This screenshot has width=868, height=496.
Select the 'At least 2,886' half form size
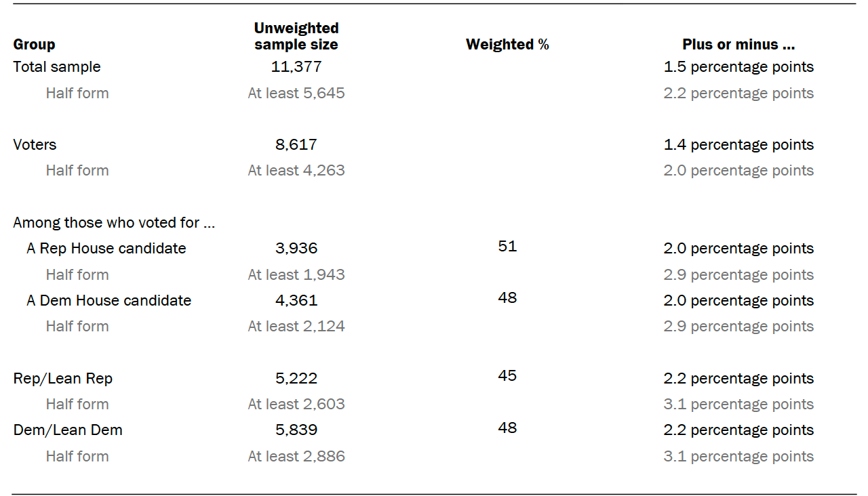click(296, 457)
